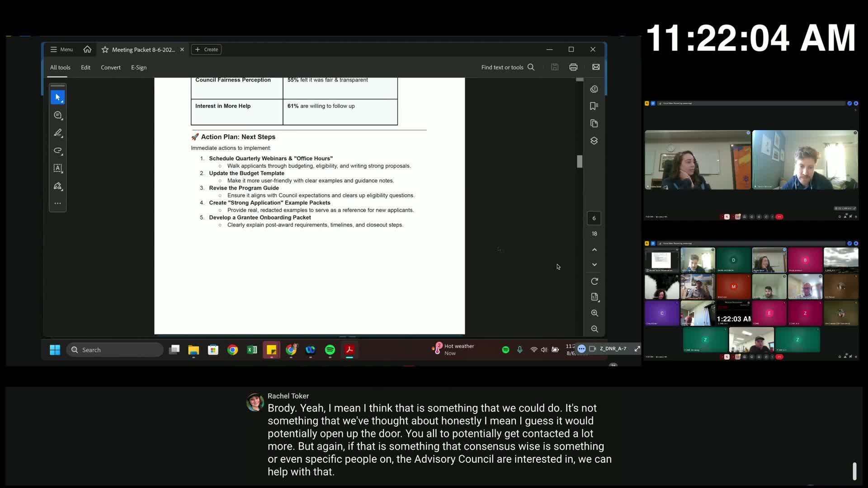Click the vertical document scrollbar thumb
Viewport: 868px width, 488px height.
[580, 161]
